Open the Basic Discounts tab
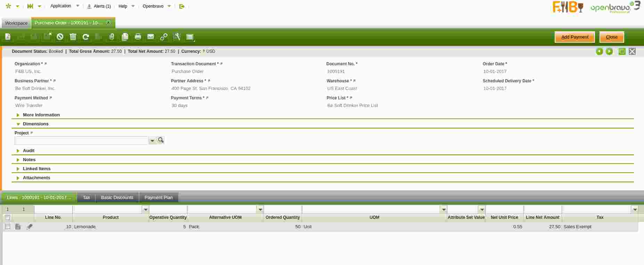Image resolution: width=644 pixels, height=265 pixels. [117, 198]
